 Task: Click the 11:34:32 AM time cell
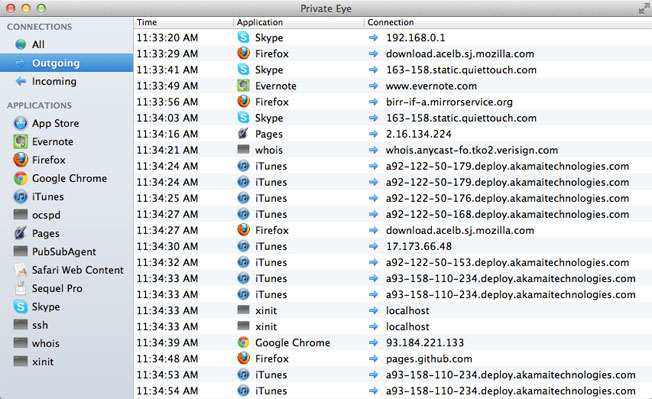pyautogui.click(x=167, y=262)
